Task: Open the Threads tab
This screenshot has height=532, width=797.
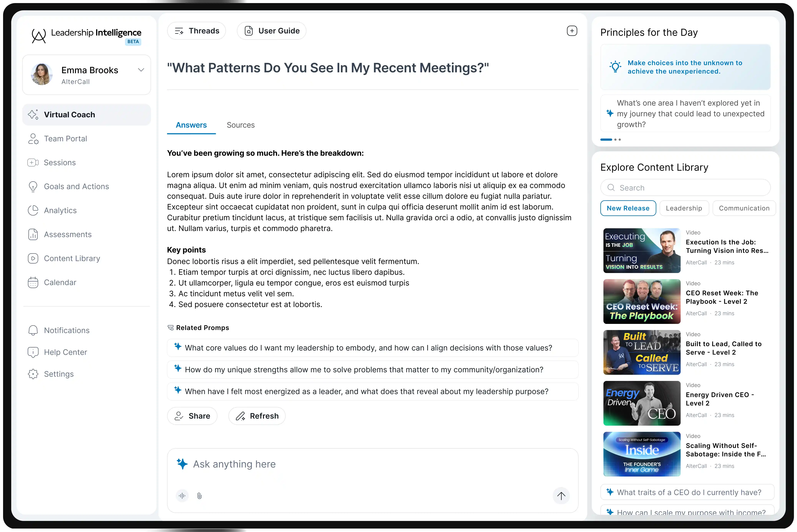Action: pos(197,31)
